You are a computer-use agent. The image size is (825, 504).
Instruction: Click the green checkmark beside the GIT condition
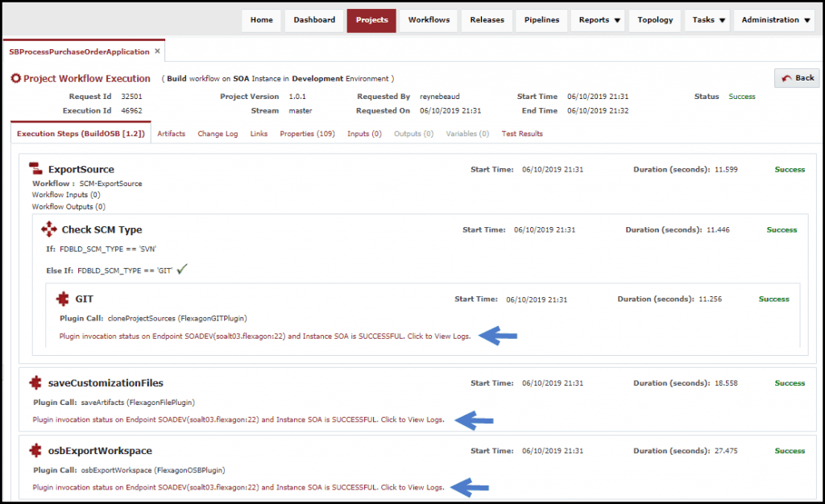180,270
